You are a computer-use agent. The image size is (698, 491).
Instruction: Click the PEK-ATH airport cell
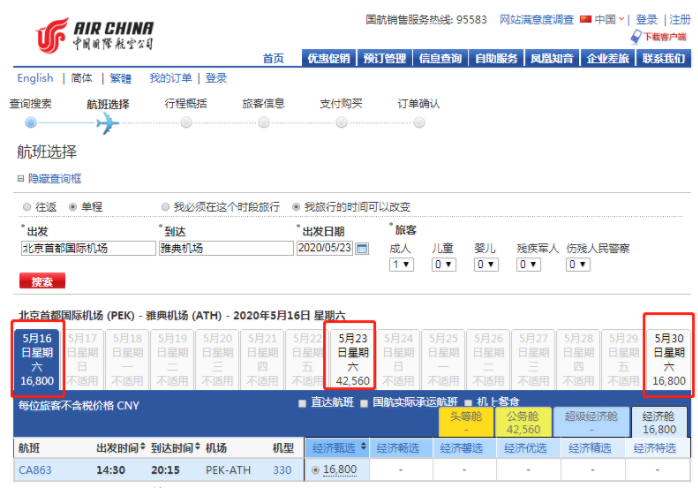tap(228, 470)
